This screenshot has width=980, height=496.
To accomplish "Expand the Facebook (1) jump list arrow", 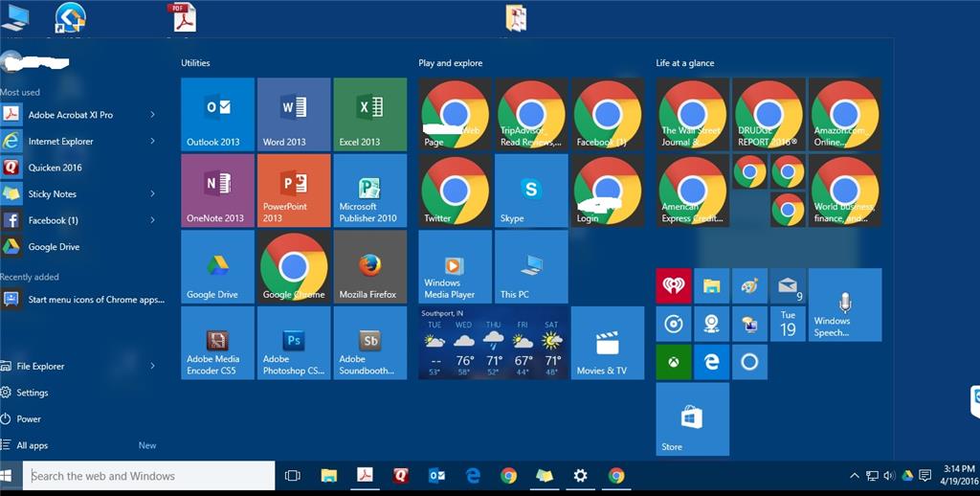I will pyautogui.click(x=152, y=220).
